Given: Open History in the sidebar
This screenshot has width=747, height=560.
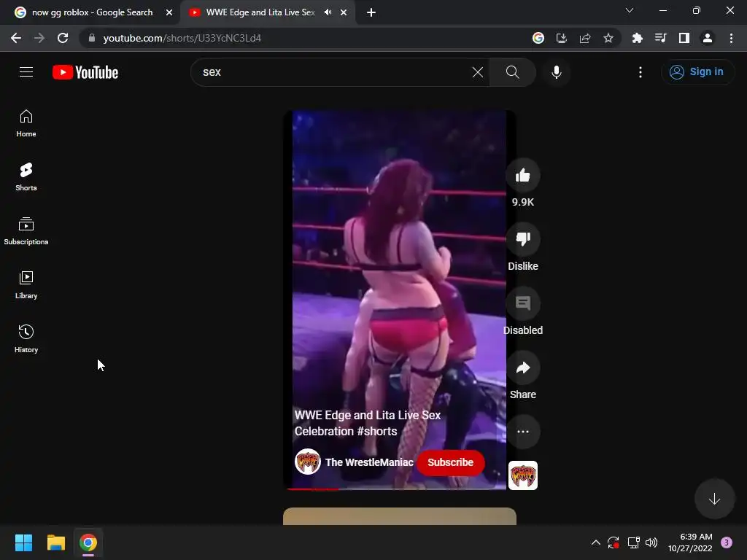Looking at the screenshot, I should [x=26, y=338].
